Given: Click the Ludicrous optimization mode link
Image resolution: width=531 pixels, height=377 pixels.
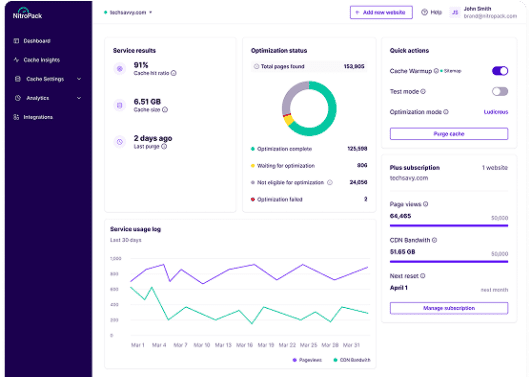Looking at the screenshot, I should point(496,112).
